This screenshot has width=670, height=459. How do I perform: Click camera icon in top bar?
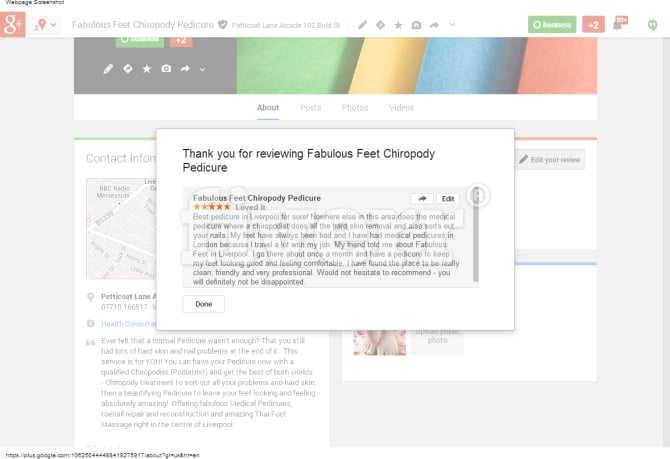416,25
